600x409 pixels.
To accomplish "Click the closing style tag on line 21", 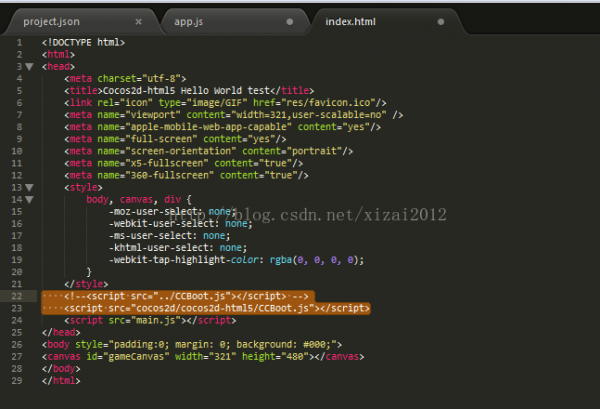I will tap(86, 284).
